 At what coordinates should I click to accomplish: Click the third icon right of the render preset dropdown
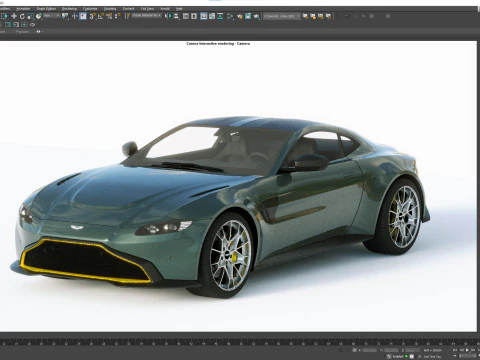click(321, 16)
